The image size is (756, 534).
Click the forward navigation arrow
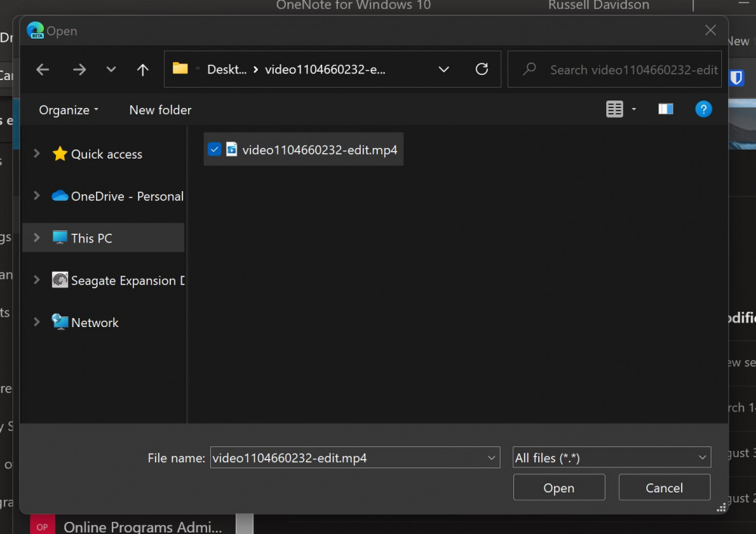pyautogui.click(x=79, y=69)
